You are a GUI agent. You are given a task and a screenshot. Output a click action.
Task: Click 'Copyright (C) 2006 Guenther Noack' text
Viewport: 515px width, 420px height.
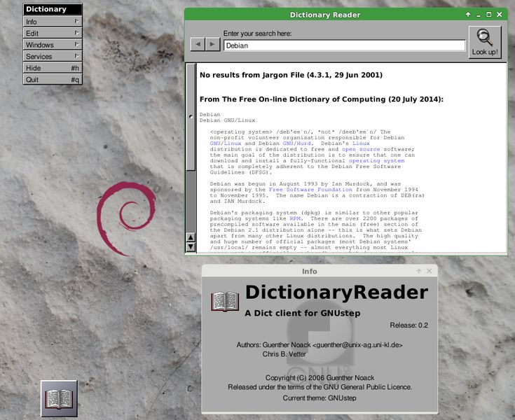[x=320, y=378]
